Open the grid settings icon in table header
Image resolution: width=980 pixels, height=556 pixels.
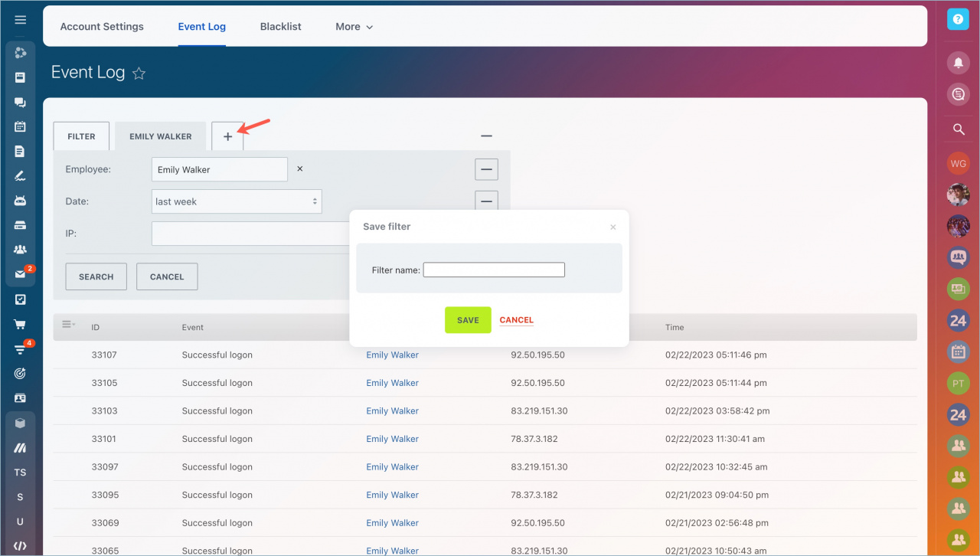click(68, 325)
